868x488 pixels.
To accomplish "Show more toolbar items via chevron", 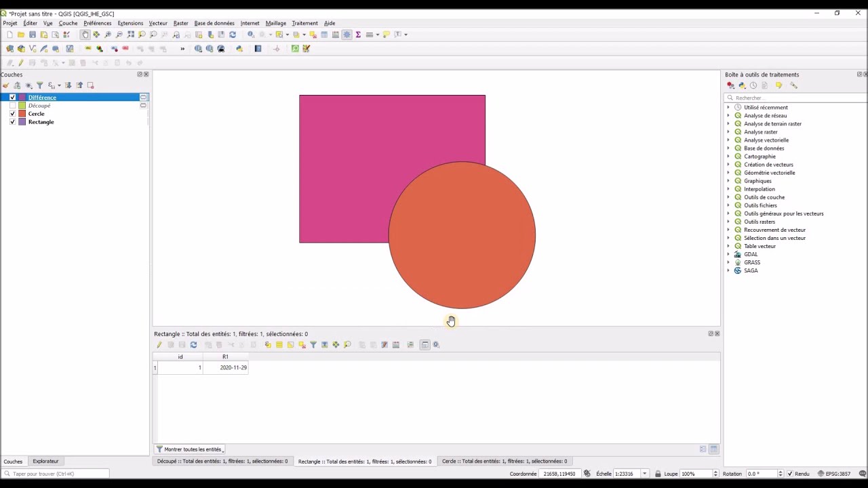I will click(x=182, y=49).
